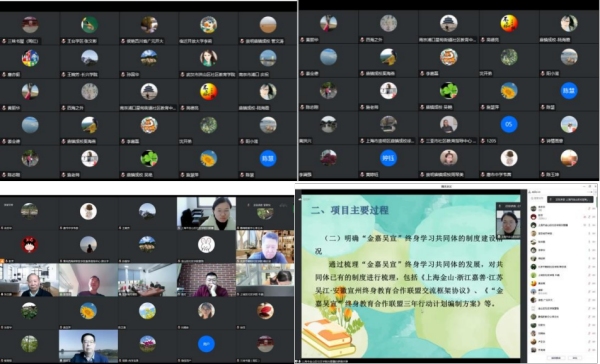Click the blue 05 avatar labeled 1205
This screenshot has height=364, width=600.
click(509, 124)
